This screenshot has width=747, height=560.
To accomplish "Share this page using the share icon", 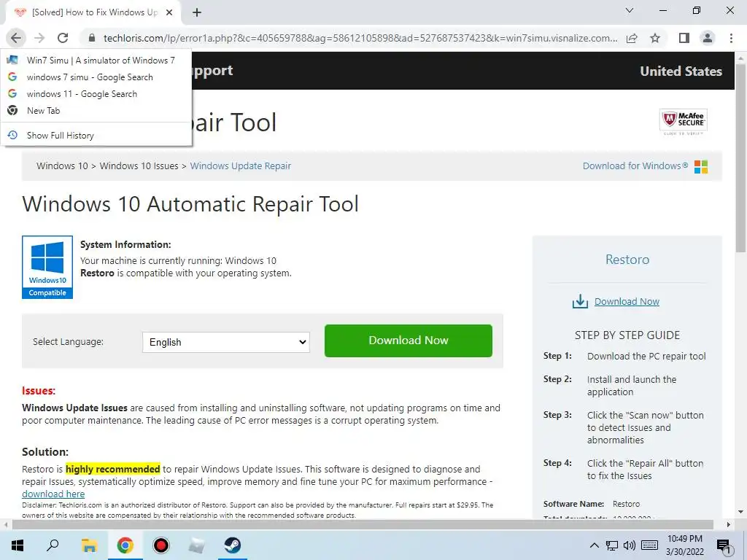I will click(x=632, y=38).
